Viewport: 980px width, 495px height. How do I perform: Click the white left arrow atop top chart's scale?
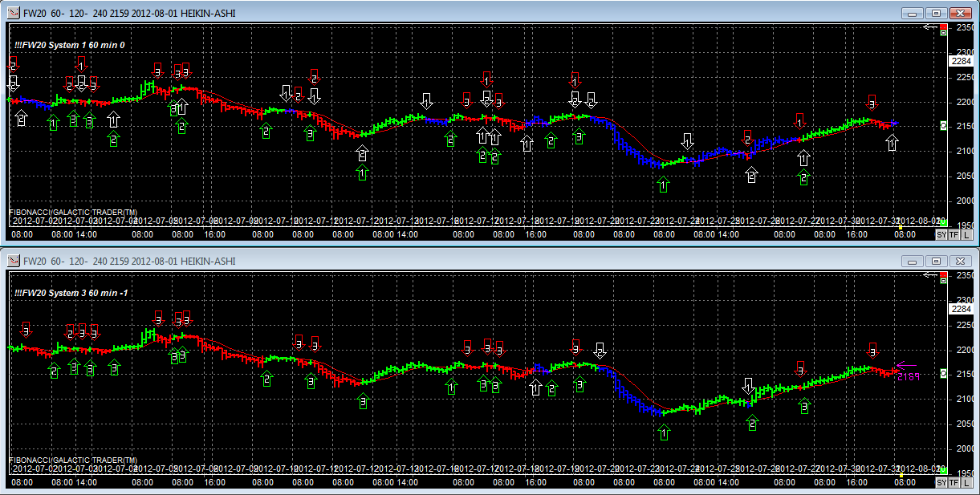[931, 27]
